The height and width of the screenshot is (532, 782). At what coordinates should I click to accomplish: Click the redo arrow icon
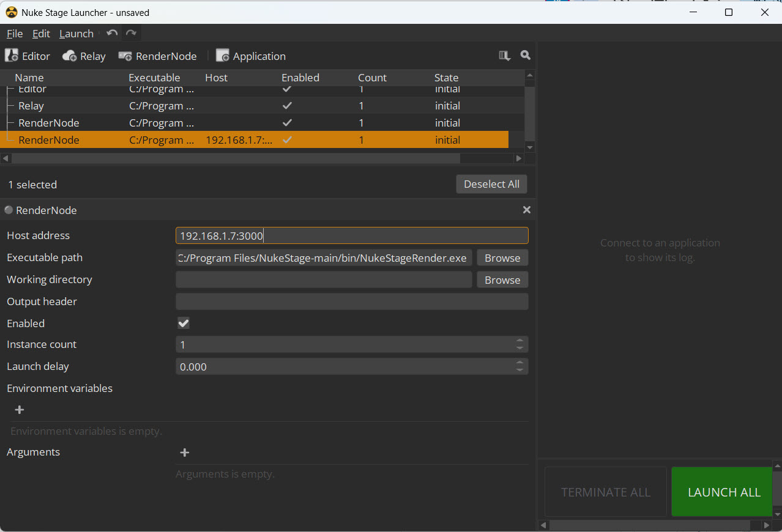[x=131, y=33]
